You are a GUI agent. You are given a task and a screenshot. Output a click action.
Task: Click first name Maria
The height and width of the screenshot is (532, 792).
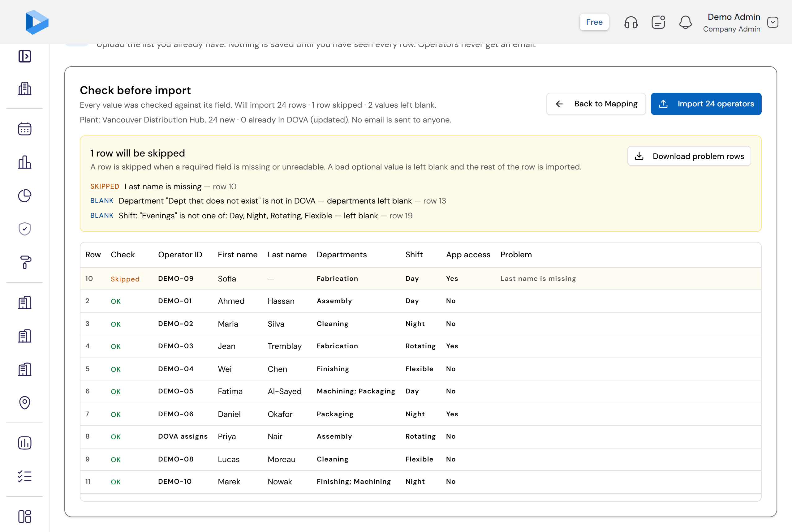coord(228,324)
